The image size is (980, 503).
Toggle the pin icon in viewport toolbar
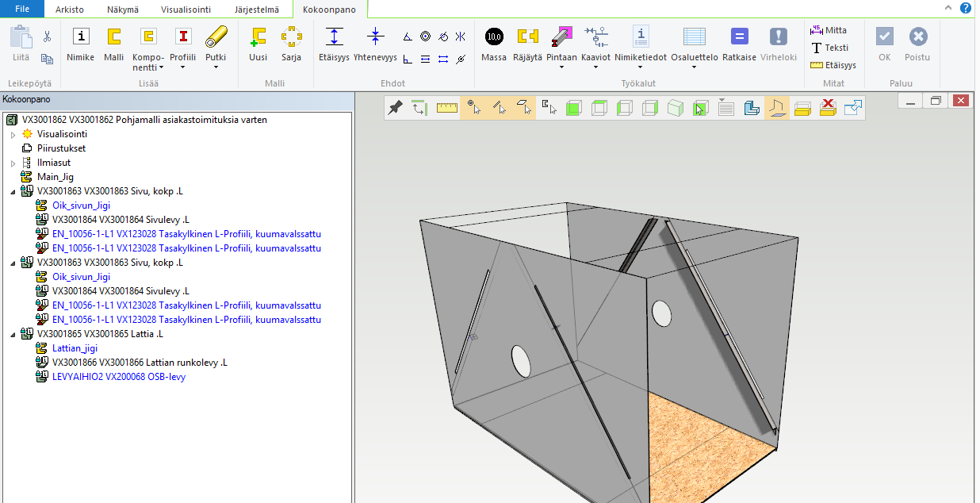[x=396, y=108]
